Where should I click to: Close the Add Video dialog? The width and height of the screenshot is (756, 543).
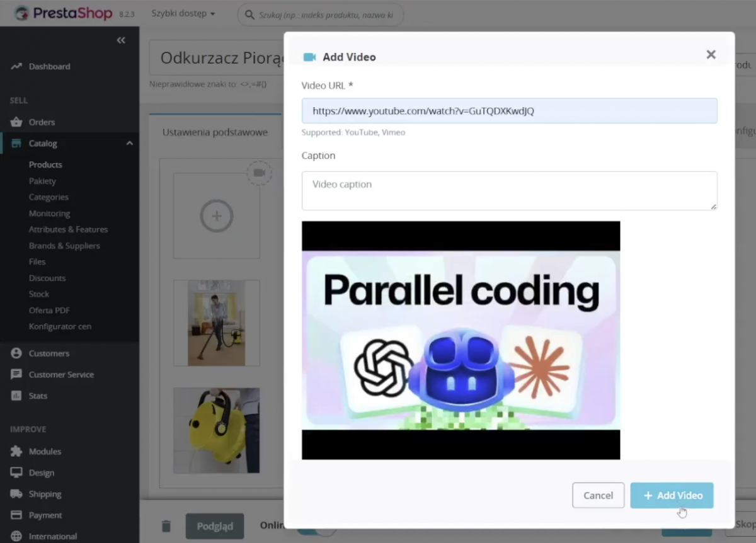click(711, 55)
